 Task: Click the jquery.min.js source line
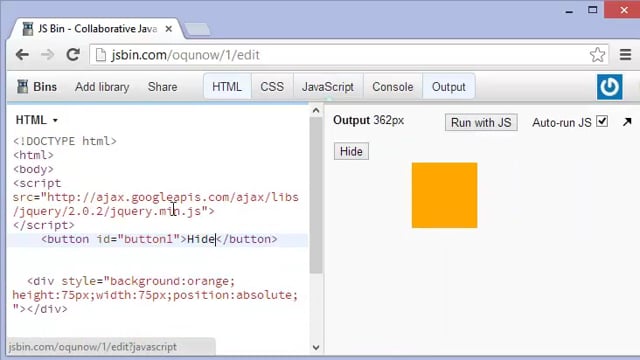click(113, 211)
